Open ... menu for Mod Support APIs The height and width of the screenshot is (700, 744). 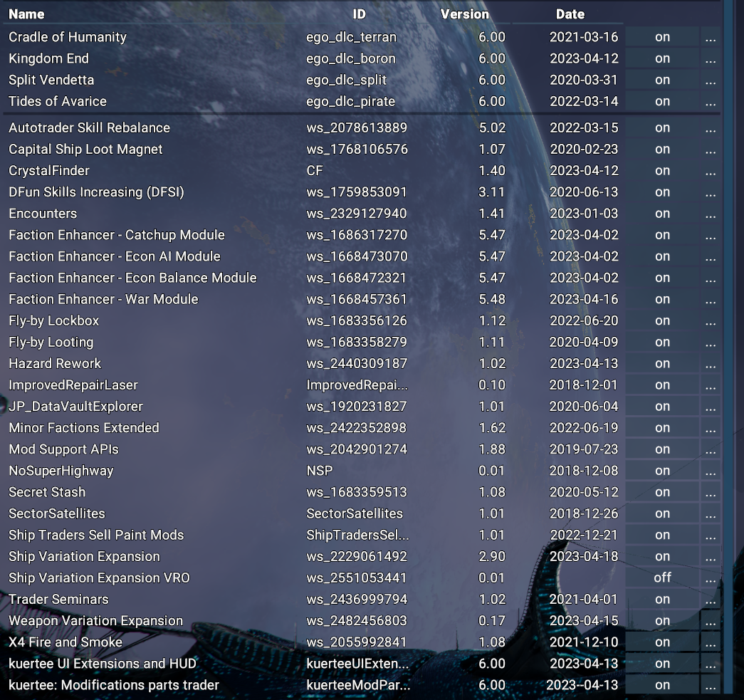711,449
